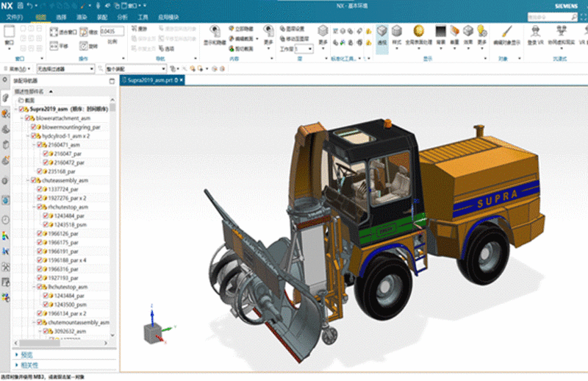This screenshot has height=381, width=588.
Task: Click the Fit window icon in the ribbon
Action: [54, 32]
